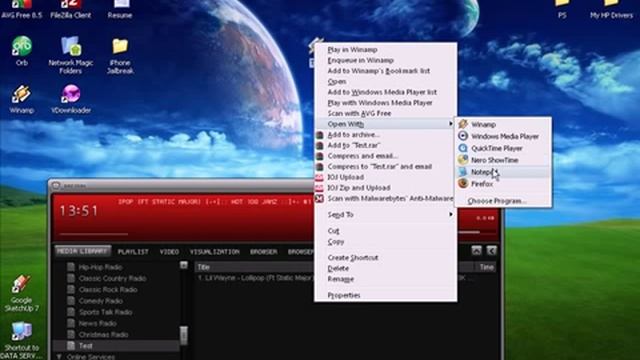
Task: Open the Winamp desktop shortcut icon
Action: click(x=21, y=94)
